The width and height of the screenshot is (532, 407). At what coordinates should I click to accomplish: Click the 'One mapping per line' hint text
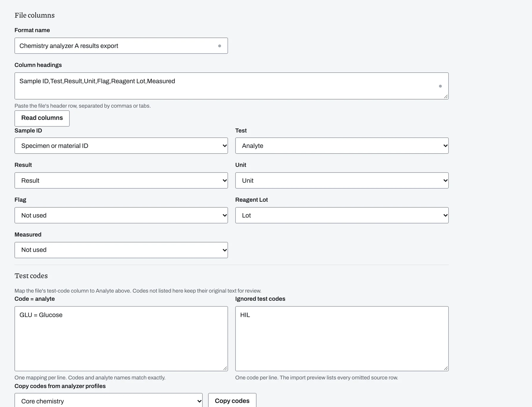90,377
